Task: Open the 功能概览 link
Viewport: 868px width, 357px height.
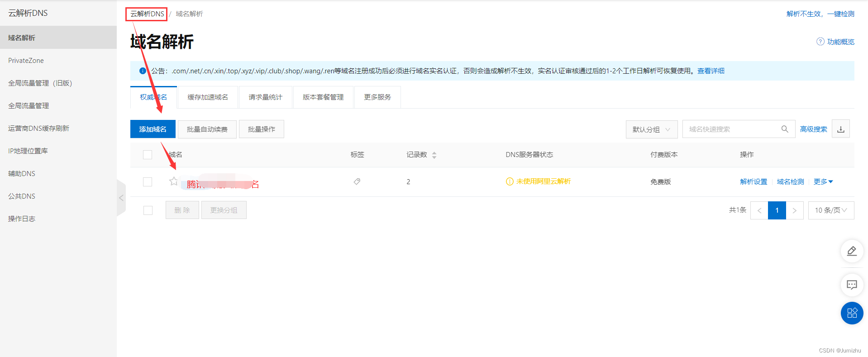Action: (841, 42)
